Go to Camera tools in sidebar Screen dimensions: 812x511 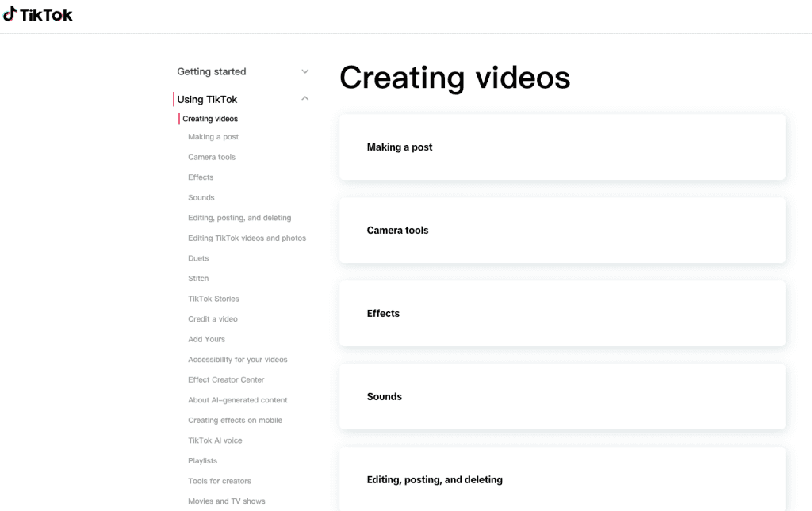tap(212, 157)
